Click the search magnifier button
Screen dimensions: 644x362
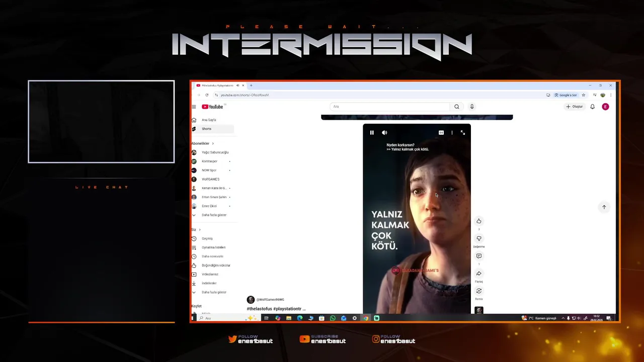[x=457, y=107]
